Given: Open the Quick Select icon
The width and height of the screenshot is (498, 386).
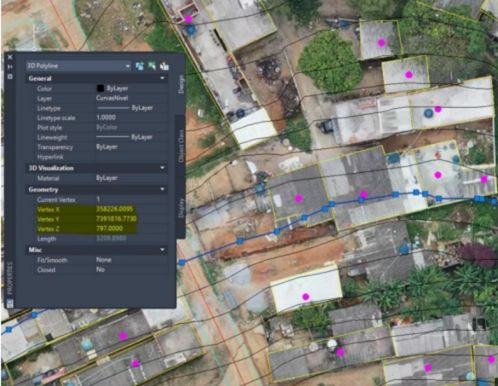Looking at the screenshot, I should (164, 66).
